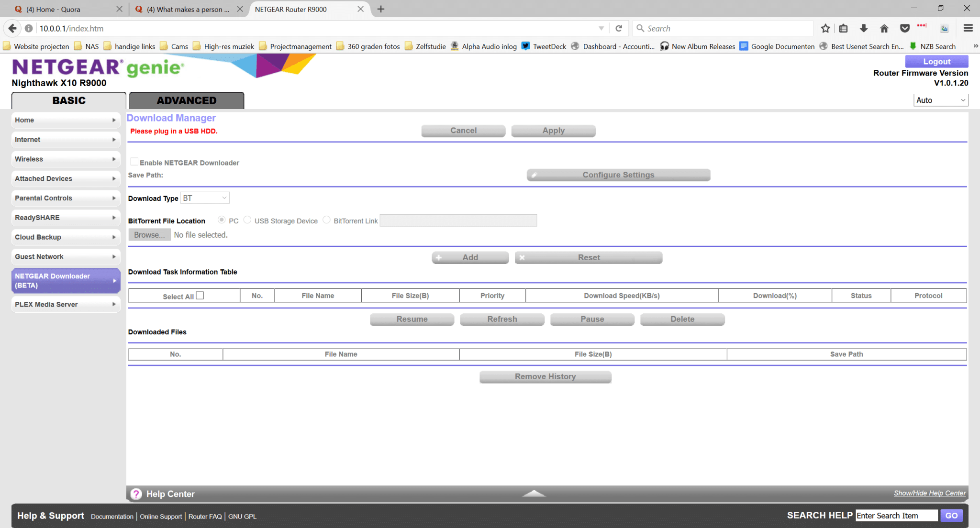Image resolution: width=980 pixels, height=528 pixels.
Task: Close the NETGEAR Router R9000 tab
Action: tap(360, 9)
